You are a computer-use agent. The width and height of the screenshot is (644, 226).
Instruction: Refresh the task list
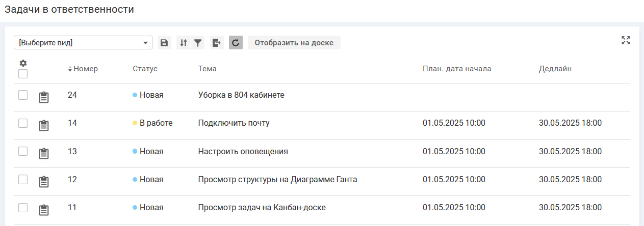236,43
